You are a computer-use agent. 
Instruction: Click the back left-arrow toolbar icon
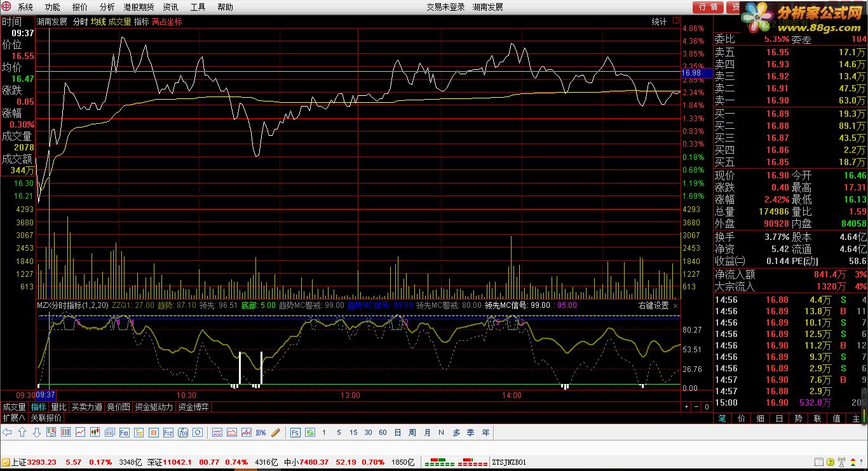(x=7, y=432)
